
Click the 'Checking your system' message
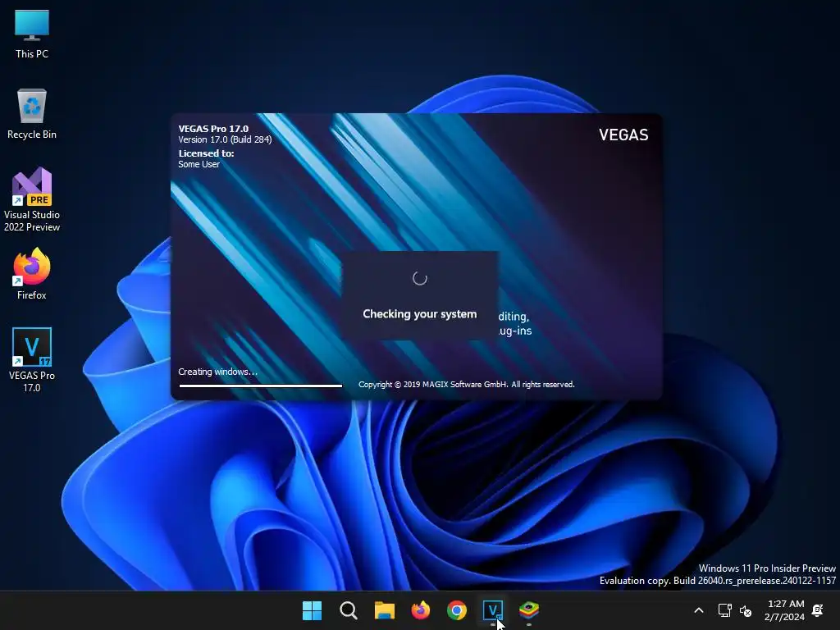[419, 314]
